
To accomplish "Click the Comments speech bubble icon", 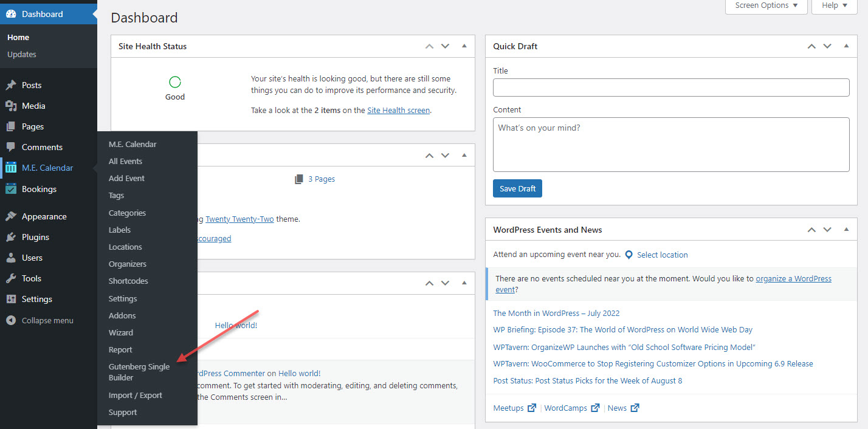I will 11,147.
